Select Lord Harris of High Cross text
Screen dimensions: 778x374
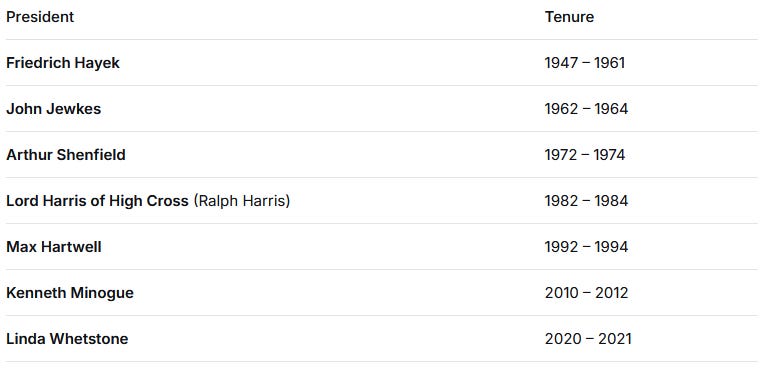tap(97, 201)
